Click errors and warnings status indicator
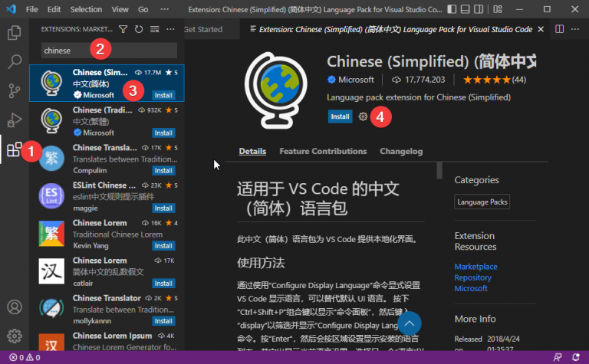The width and height of the screenshot is (589, 364). point(25,357)
